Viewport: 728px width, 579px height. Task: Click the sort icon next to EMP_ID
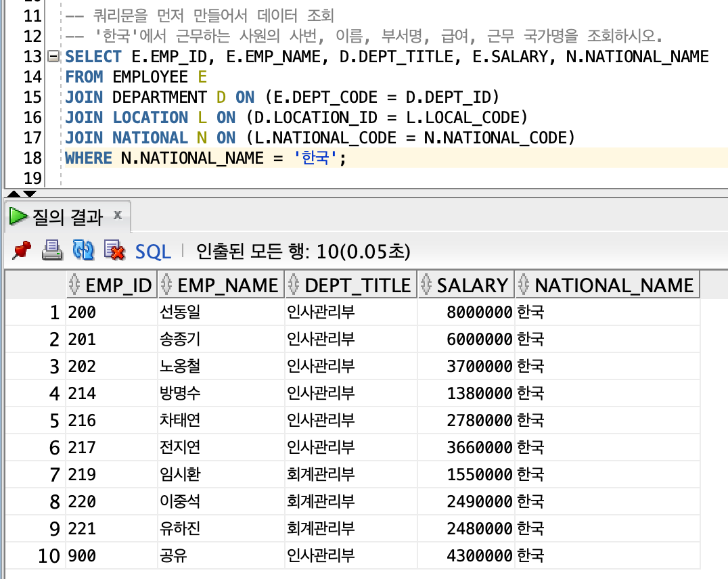click(x=74, y=285)
